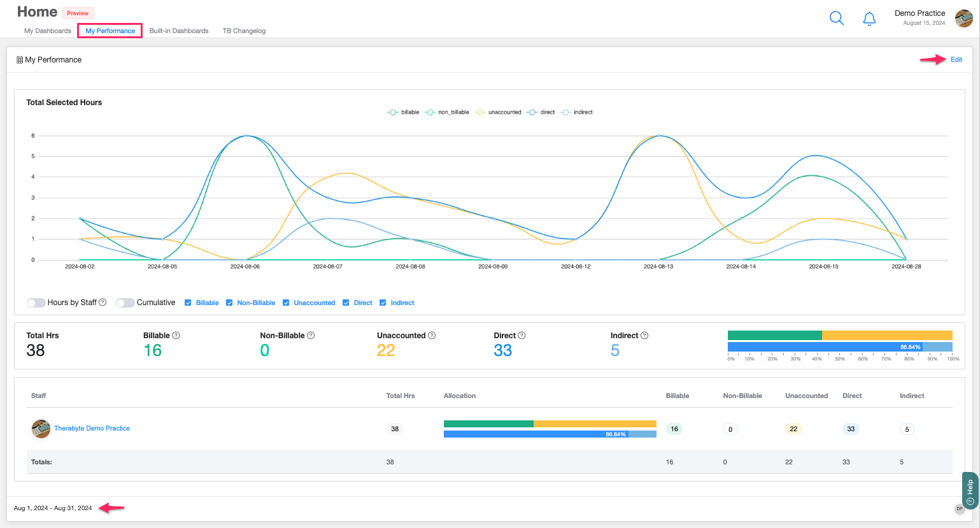Click the 38 total hours badge in staff row

(x=395, y=429)
